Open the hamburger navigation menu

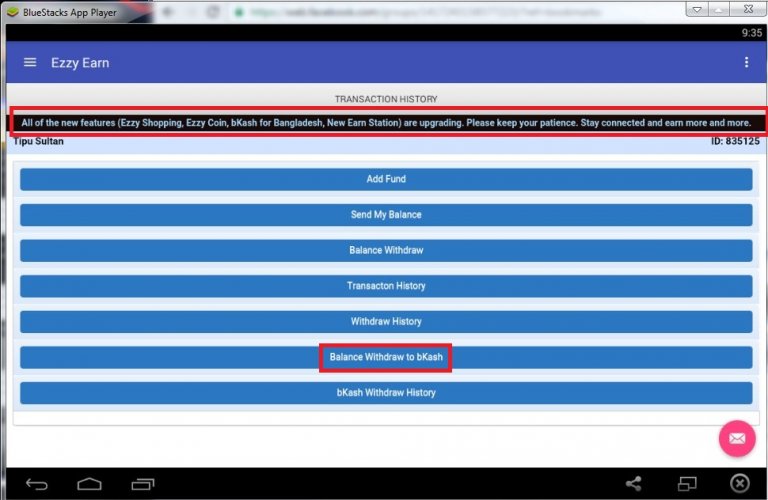[x=30, y=63]
